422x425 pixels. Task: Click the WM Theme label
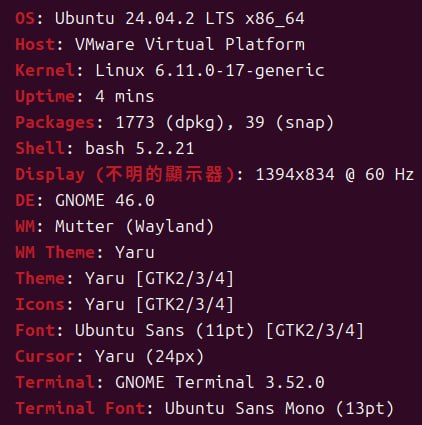pyautogui.click(x=55, y=252)
